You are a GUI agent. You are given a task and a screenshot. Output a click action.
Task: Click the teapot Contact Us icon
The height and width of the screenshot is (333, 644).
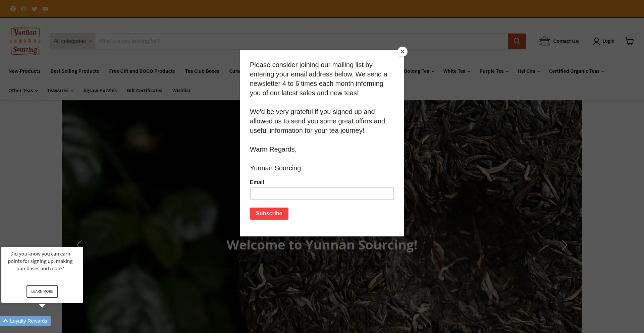click(x=544, y=41)
